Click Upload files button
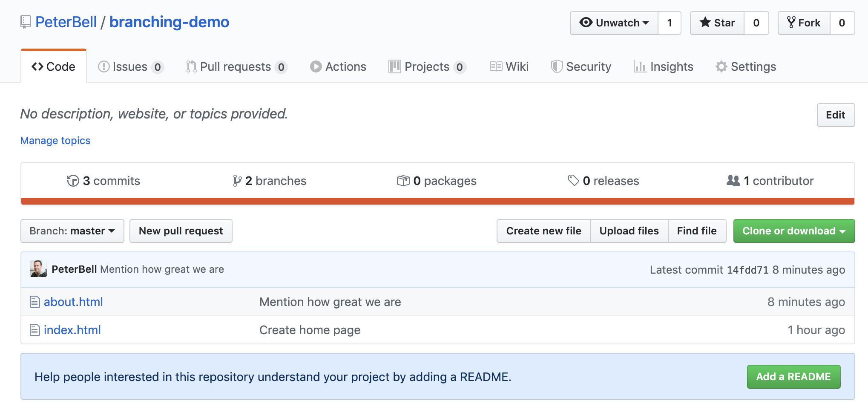This screenshot has width=868, height=410. [629, 231]
